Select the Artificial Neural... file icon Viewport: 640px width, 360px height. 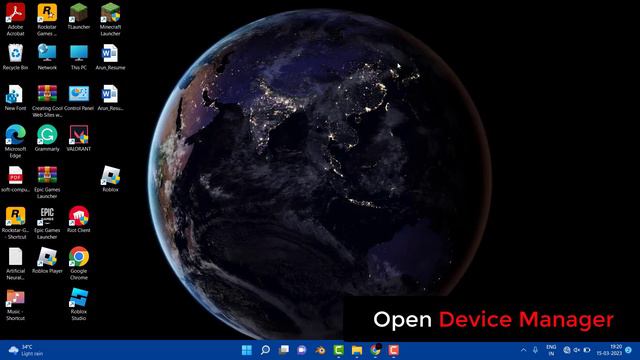pyautogui.click(x=15, y=263)
